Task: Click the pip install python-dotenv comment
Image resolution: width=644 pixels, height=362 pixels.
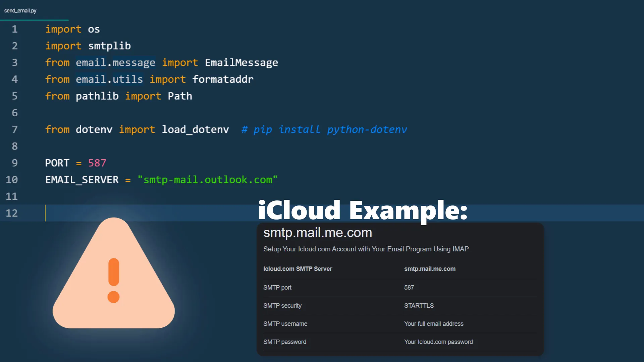Action: coord(324,130)
